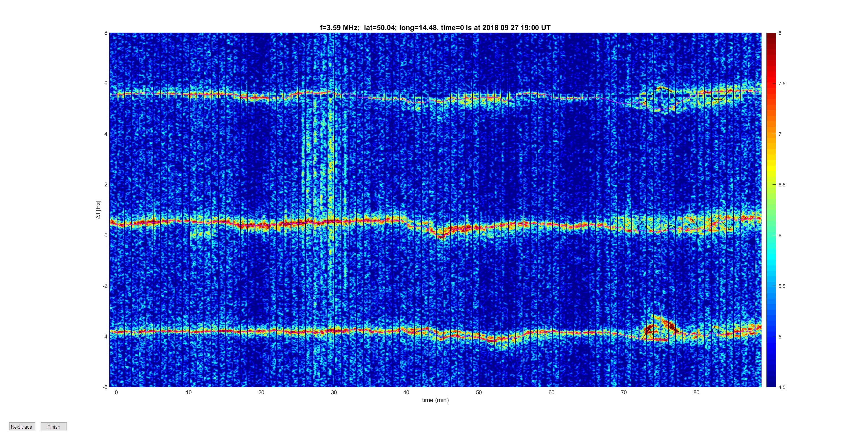Click the x-axis tick label 60
The image size is (868, 435).
point(551,392)
